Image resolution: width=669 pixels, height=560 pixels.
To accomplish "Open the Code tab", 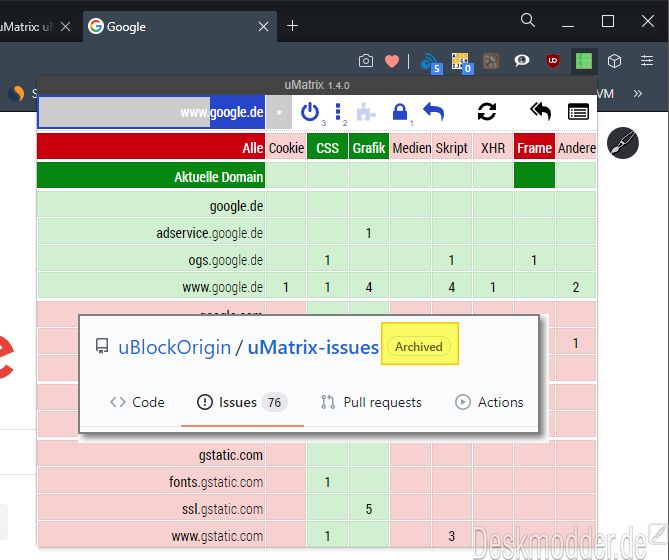I will tap(137, 402).
